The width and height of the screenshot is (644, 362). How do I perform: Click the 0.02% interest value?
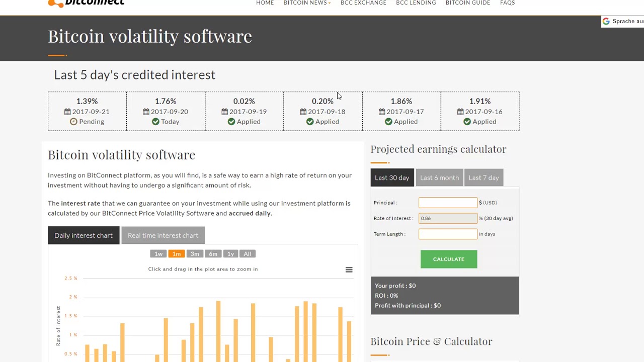[x=244, y=102]
